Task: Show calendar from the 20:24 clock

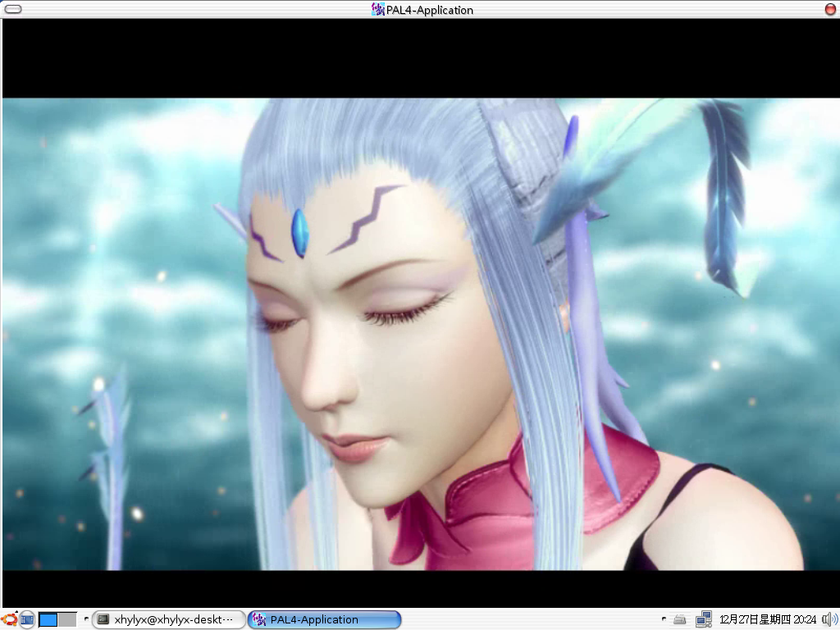Action: tap(768, 620)
